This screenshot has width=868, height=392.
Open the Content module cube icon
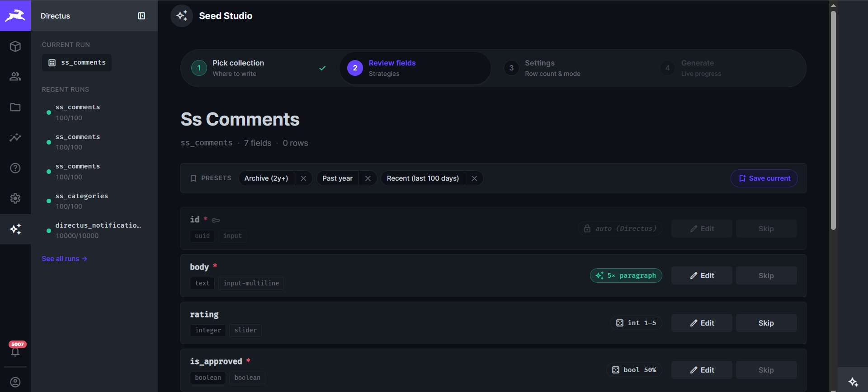[x=15, y=47]
